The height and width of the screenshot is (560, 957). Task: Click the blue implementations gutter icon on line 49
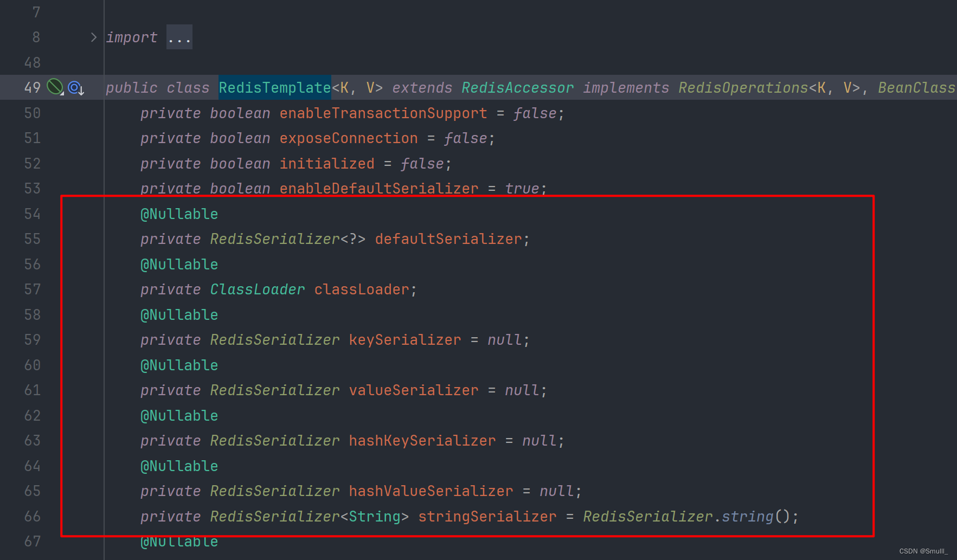(x=76, y=87)
